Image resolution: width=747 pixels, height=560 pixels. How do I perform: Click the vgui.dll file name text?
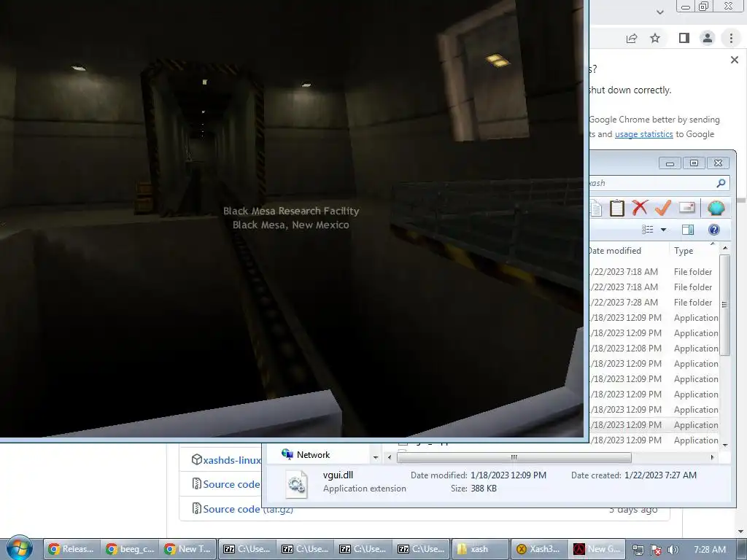(x=338, y=475)
